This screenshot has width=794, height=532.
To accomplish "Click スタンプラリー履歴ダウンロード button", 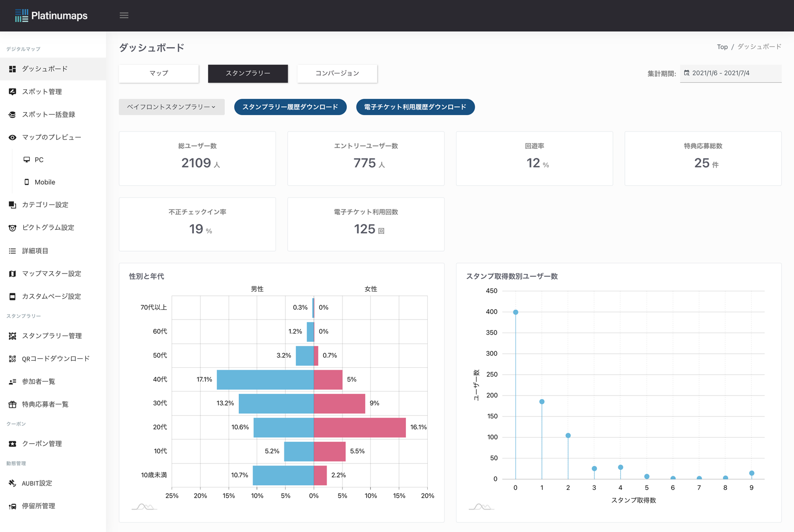I will point(290,107).
